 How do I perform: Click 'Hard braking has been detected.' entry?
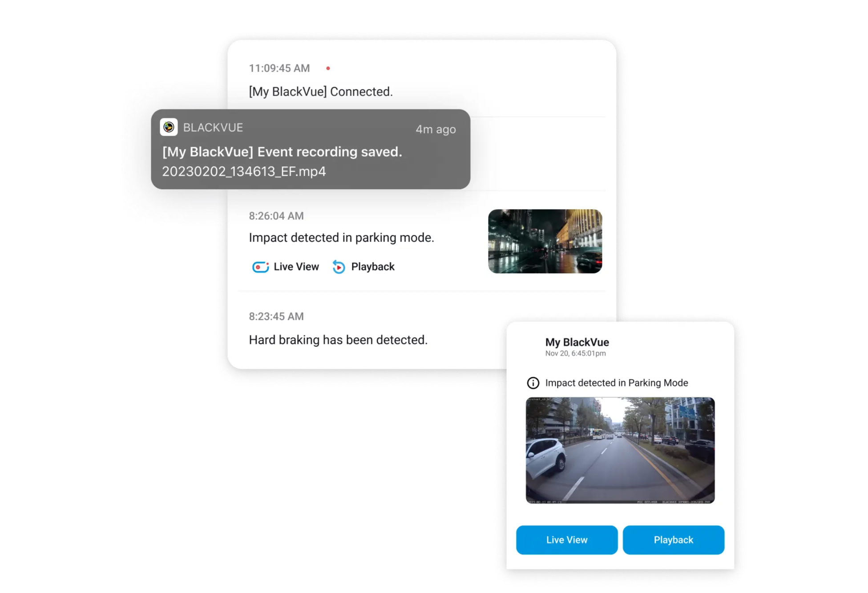pos(338,340)
